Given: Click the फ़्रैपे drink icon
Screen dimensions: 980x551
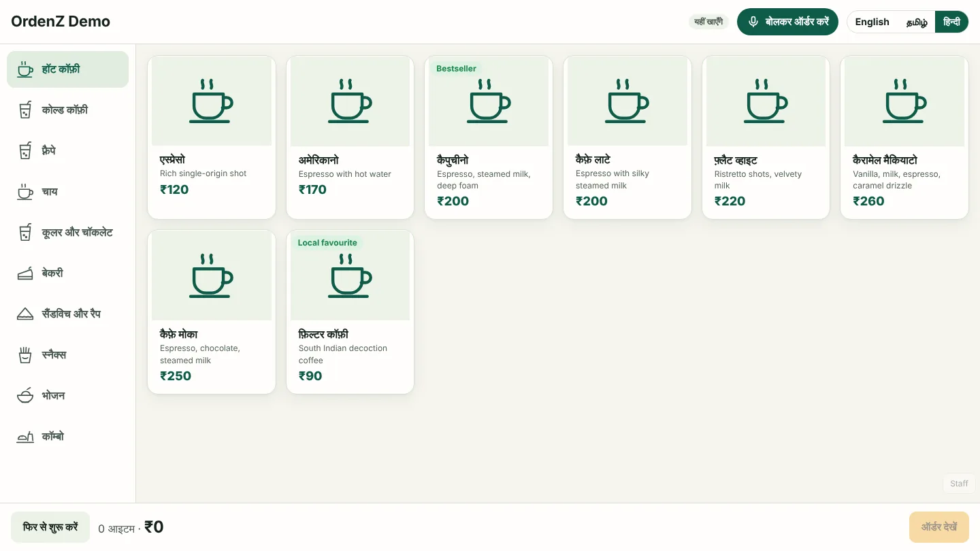Looking at the screenshot, I should click(25, 151).
